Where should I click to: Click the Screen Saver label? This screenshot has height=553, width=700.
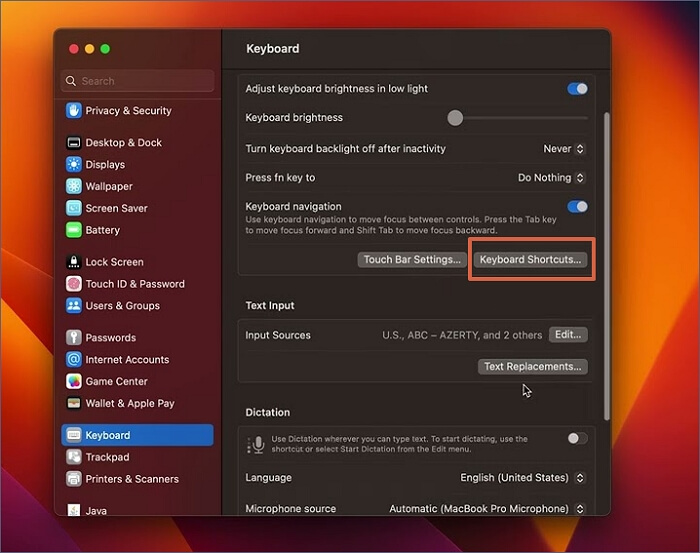click(x=117, y=208)
